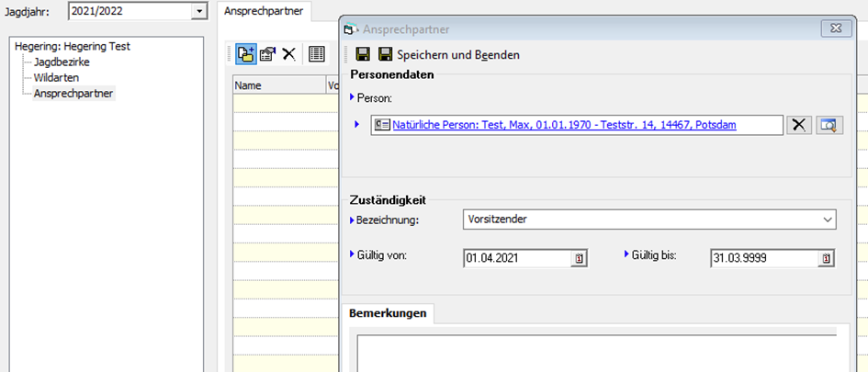868x372 pixels.
Task: Open the column layout grid icon
Action: [x=316, y=54]
